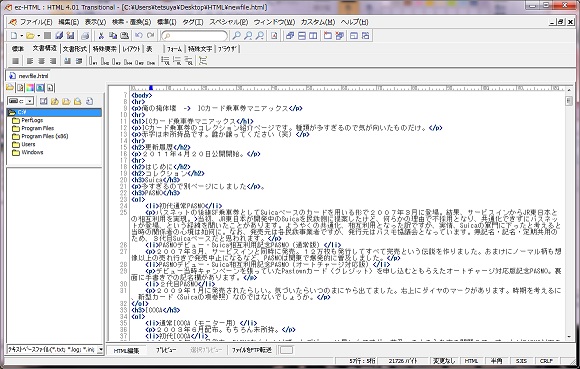Click the cascade windows icon
Image resolution: width=580 pixels, height=369 pixels.
pyautogui.click(x=290, y=36)
